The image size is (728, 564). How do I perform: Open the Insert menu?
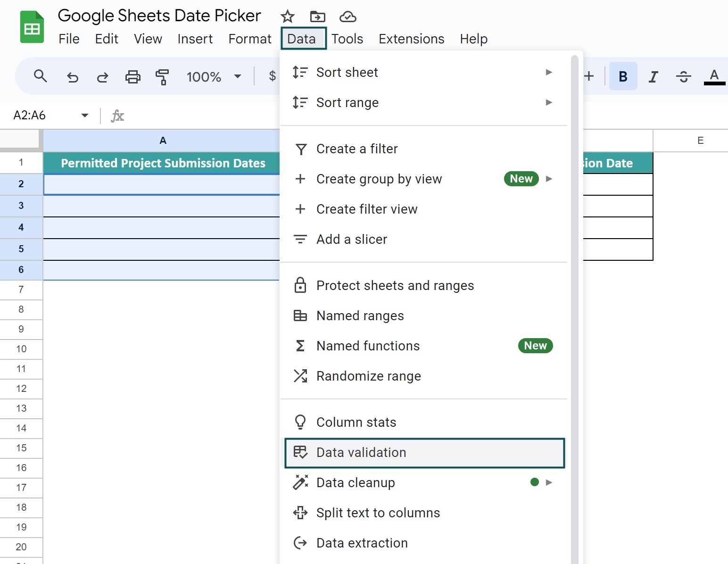click(195, 39)
